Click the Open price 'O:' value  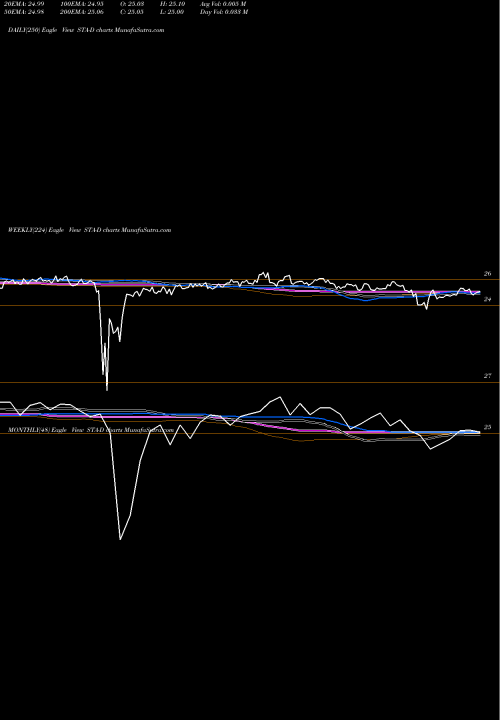tap(132, 4)
